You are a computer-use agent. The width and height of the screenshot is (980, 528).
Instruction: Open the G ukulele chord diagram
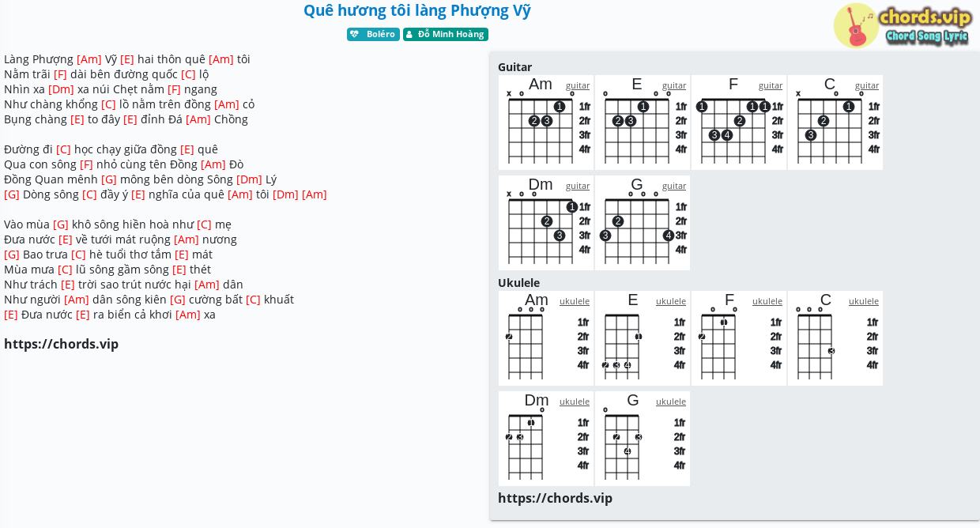tap(643, 443)
